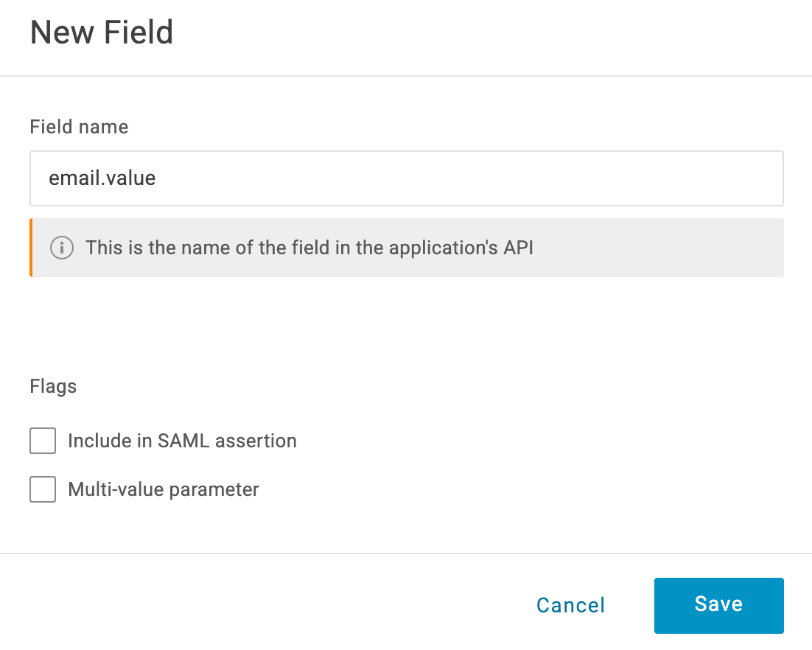Tick the Multi-value parameter checkbox
This screenshot has height=650, width=812.
[43, 489]
